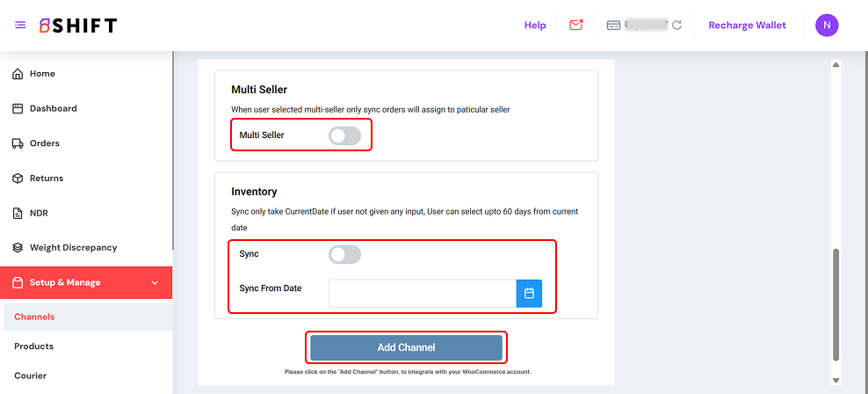The height and width of the screenshot is (394, 868).
Task: Open the Recharge Wallet link
Action: pos(747,26)
